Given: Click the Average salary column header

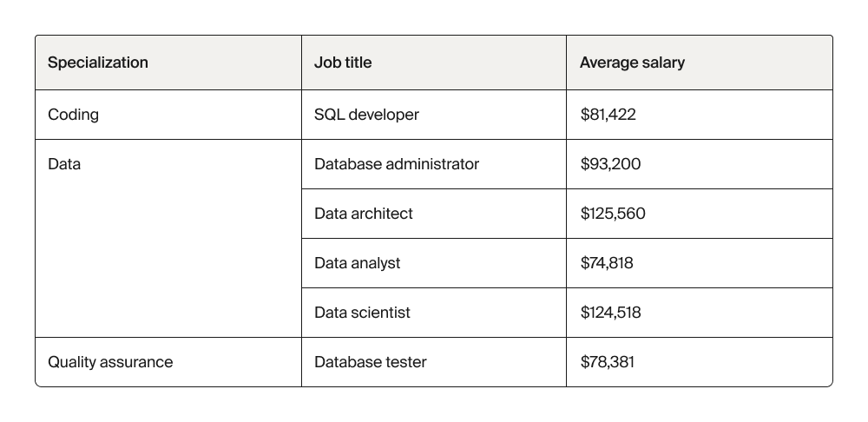Looking at the screenshot, I should 632,63.
